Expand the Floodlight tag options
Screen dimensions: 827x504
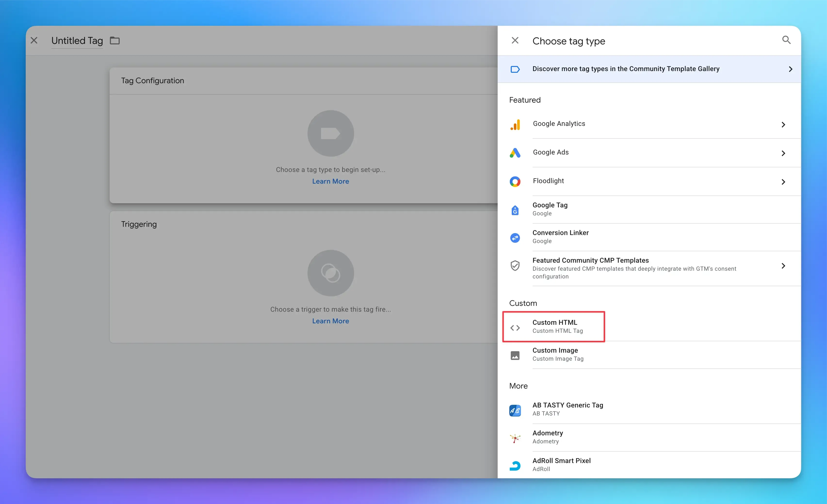(783, 182)
